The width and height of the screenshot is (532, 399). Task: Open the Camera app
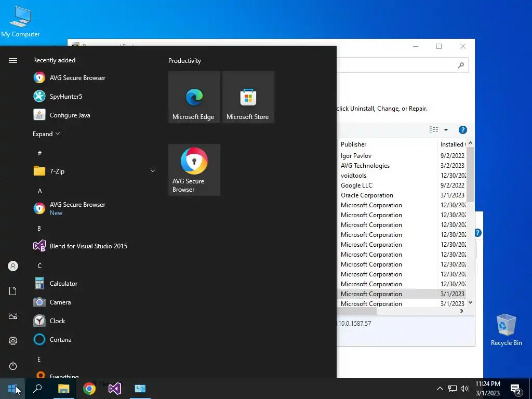[x=95, y=302]
